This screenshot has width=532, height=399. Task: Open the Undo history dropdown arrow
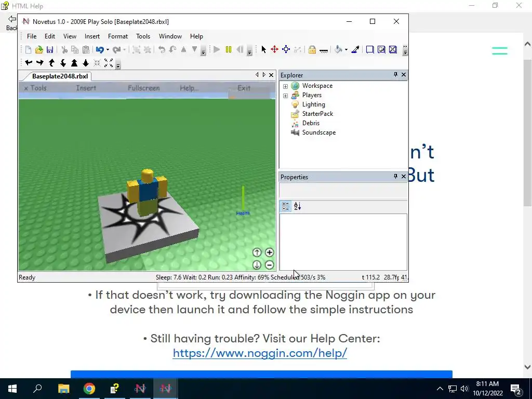[108, 50]
